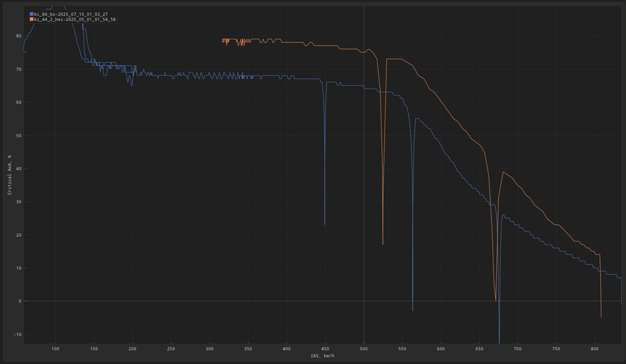Click the -10 tick on the y-axis
This screenshot has height=364, width=626.
coord(18,334)
